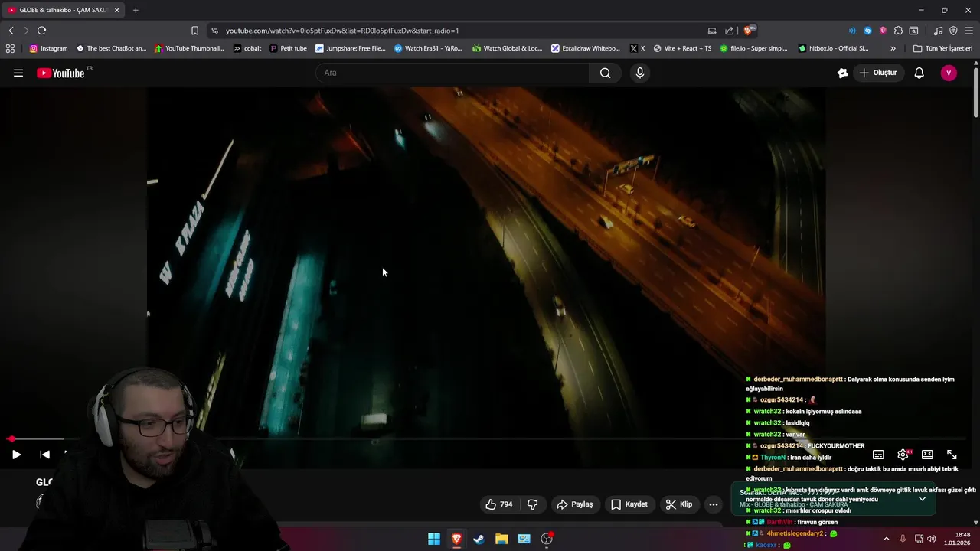The height and width of the screenshot is (551, 980).
Task: Show hidden bookmarks with double chevron
Action: coord(893,48)
